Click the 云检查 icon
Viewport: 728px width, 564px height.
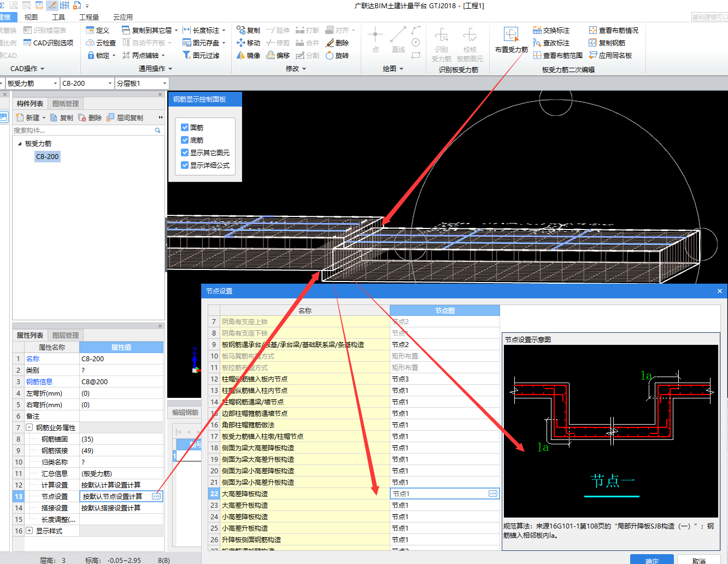point(90,43)
